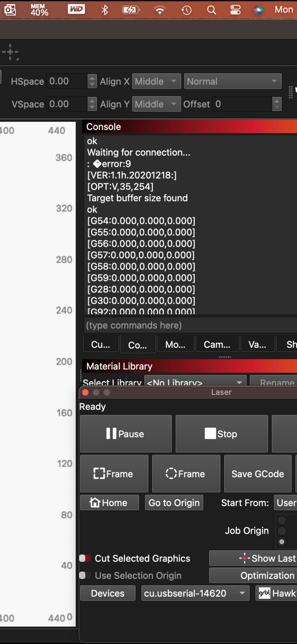This screenshot has height=644, width=297.
Task: Select the middle Job Origin radio button
Action: (x=282, y=531)
